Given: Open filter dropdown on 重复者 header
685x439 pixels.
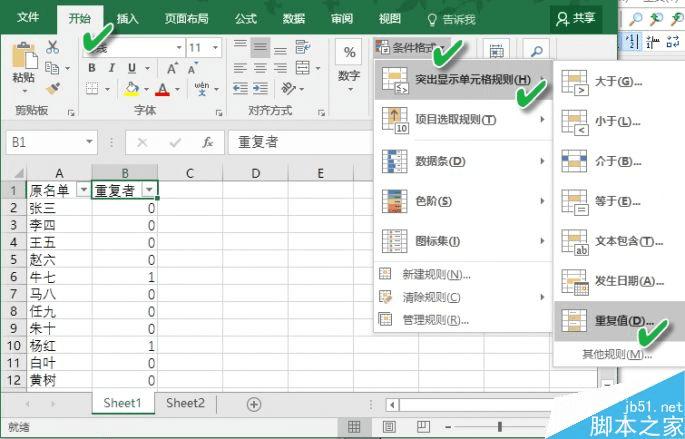Looking at the screenshot, I should (x=149, y=190).
